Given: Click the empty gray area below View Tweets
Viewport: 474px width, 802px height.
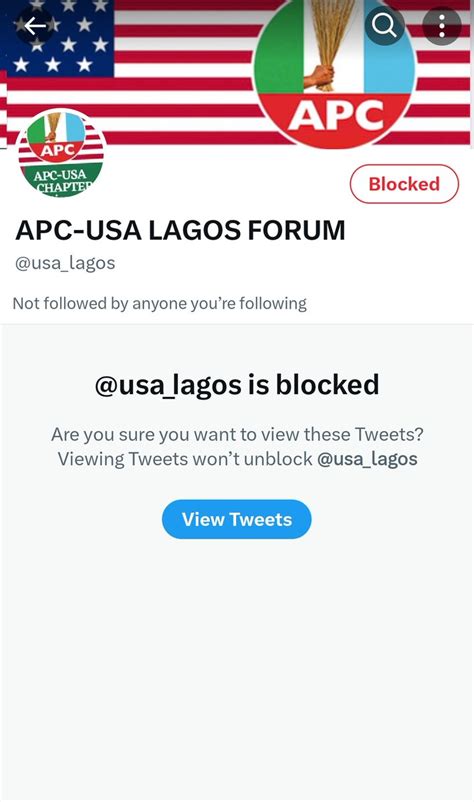Looking at the screenshot, I should pos(237,665).
